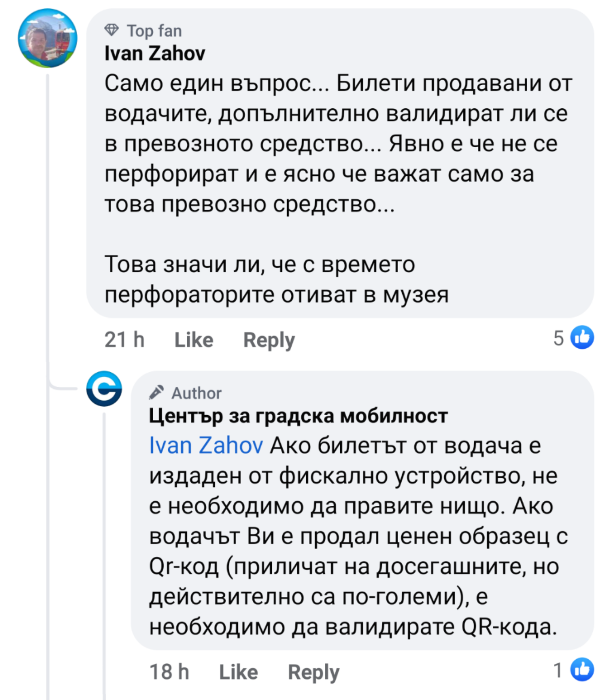
Task: Reply to Ivan Zahov's comment
Action: [x=269, y=340]
